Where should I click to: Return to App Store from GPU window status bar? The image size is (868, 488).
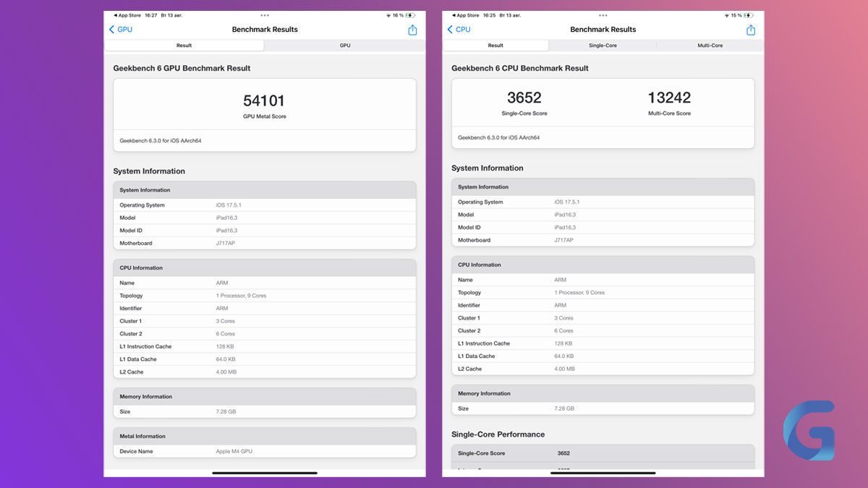127,15
